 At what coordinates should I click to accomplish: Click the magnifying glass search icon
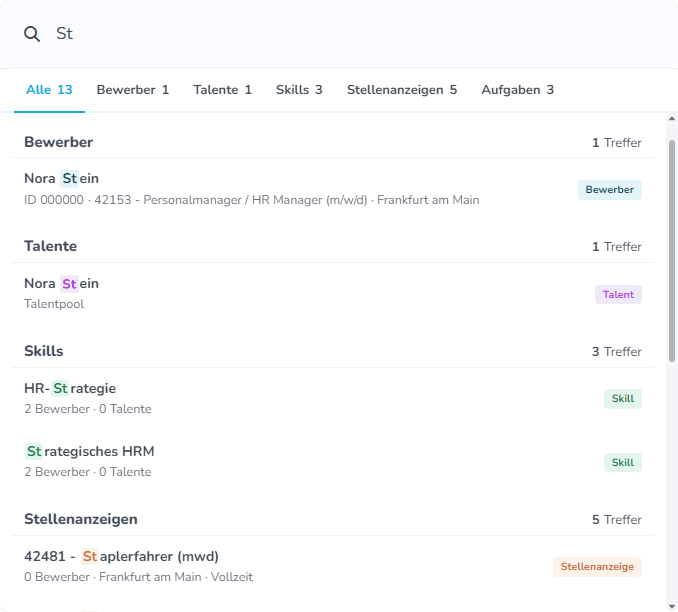[32, 34]
